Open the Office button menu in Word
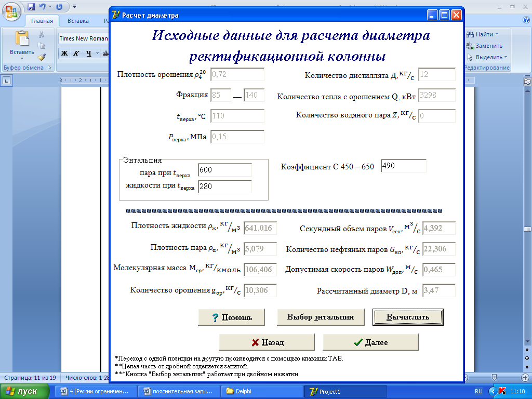This screenshot has width=532, height=399. tap(11, 11)
